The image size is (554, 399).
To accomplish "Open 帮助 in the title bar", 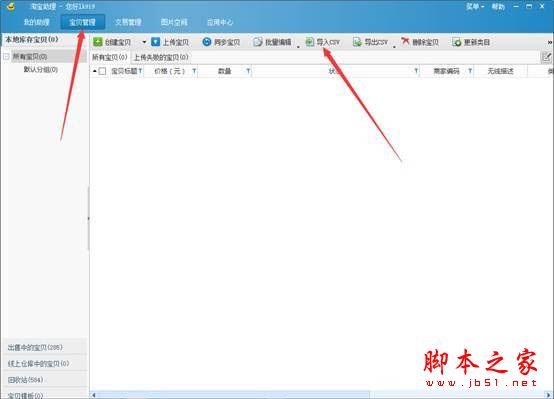I will (498, 7).
